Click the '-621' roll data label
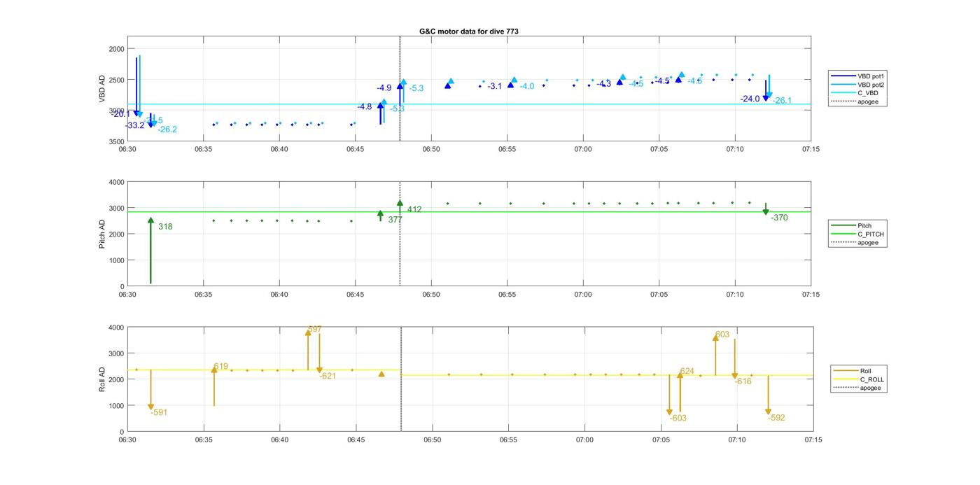 point(328,377)
